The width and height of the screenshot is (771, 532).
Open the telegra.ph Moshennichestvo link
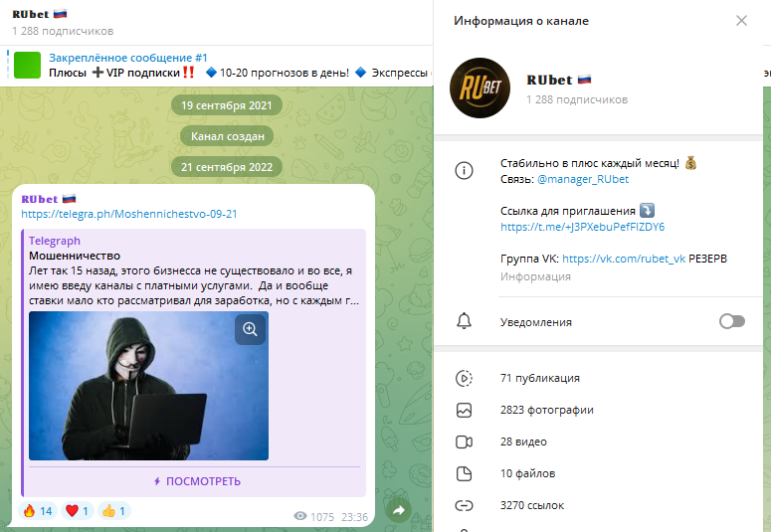coord(128,214)
